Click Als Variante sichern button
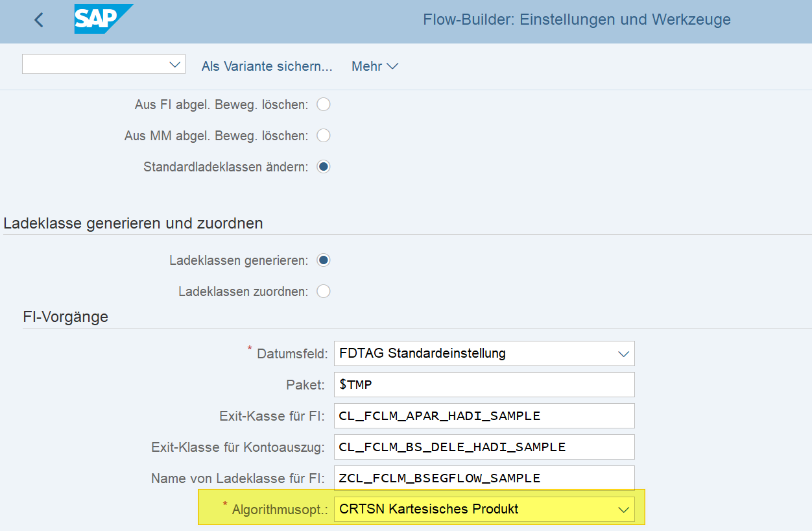The image size is (812, 531). pyautogui.click(x=267, y=66)
